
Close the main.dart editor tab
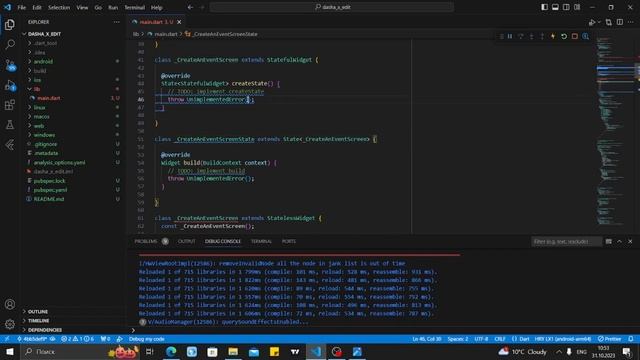click(179, 22)
